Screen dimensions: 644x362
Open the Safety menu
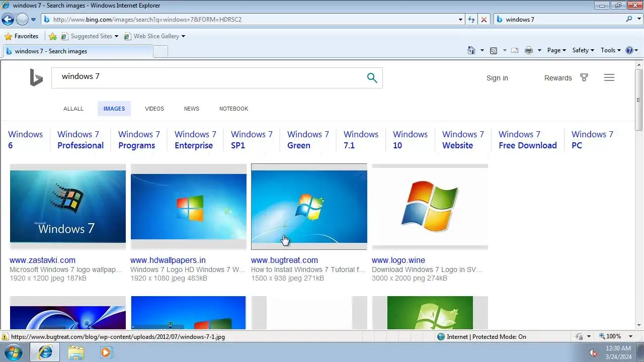583,50
